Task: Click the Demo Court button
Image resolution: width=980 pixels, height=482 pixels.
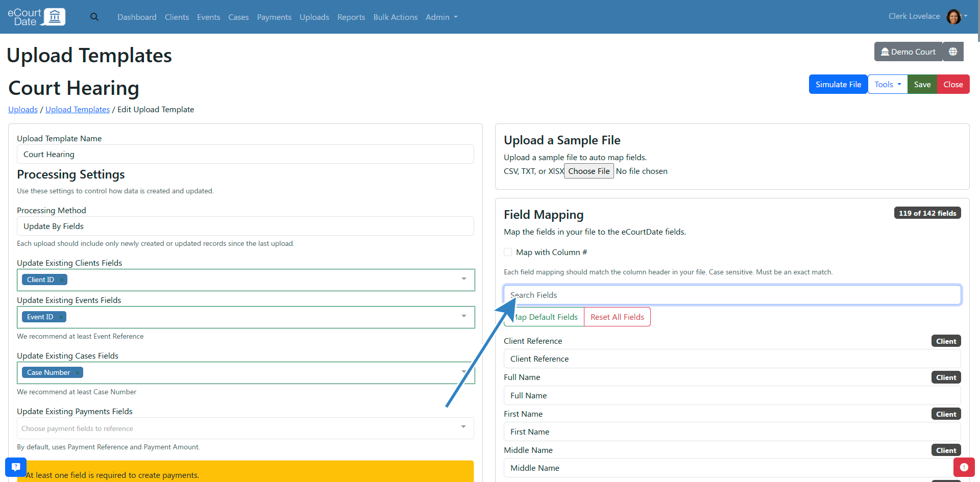Action: [x=908, y=52]
